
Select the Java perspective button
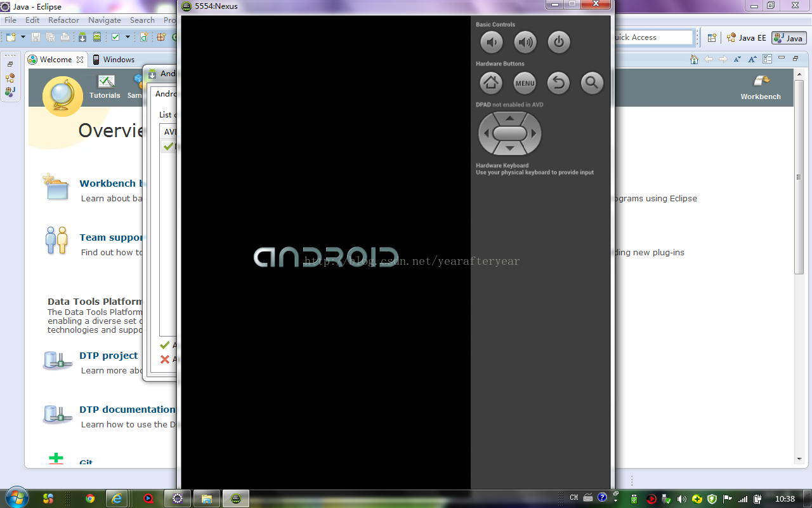click(x=789, y=38)
